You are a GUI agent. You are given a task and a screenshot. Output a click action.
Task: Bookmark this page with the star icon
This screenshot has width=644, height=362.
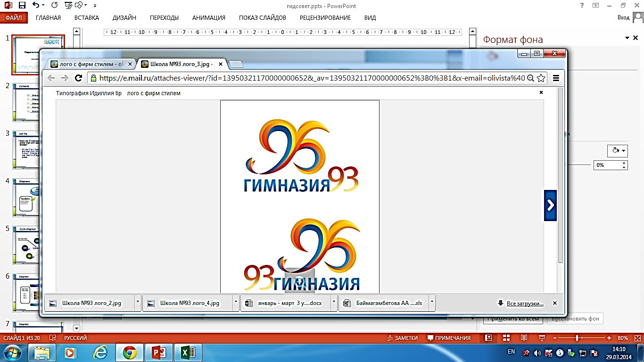[x=541, y=78]
